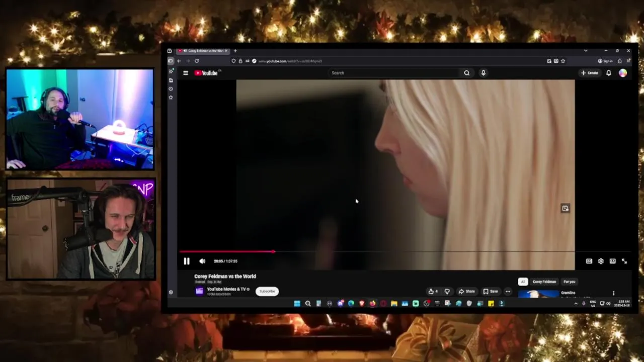Viewport: 644px width, 362px height.
Task: Open options menu for Gremlins video
Action: 613,293
